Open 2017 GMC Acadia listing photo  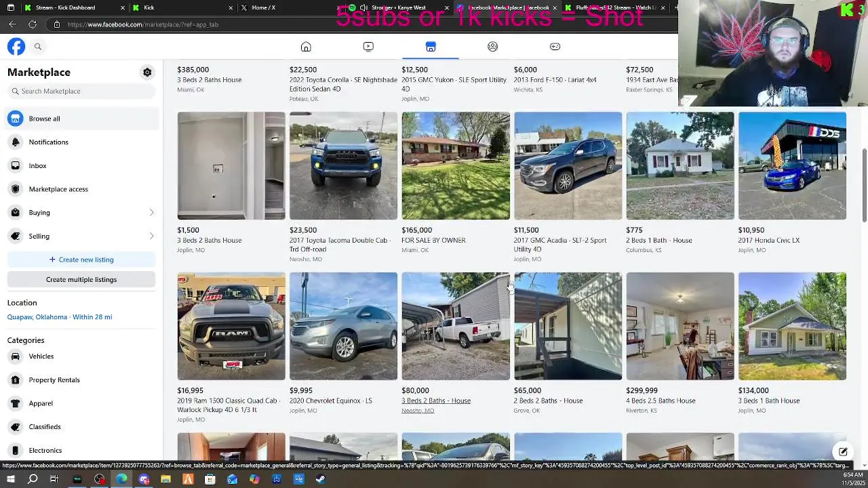click(568, 166)
